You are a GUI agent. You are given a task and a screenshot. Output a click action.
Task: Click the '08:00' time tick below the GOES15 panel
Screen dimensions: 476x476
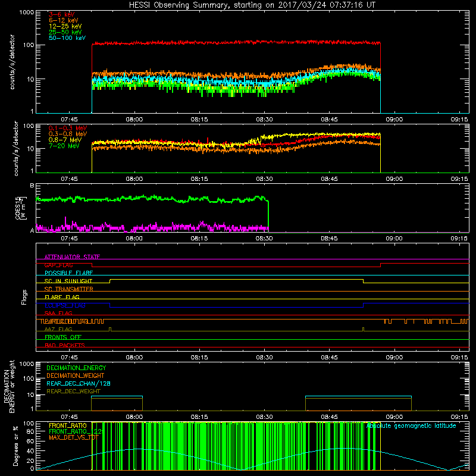click(134, 239)
